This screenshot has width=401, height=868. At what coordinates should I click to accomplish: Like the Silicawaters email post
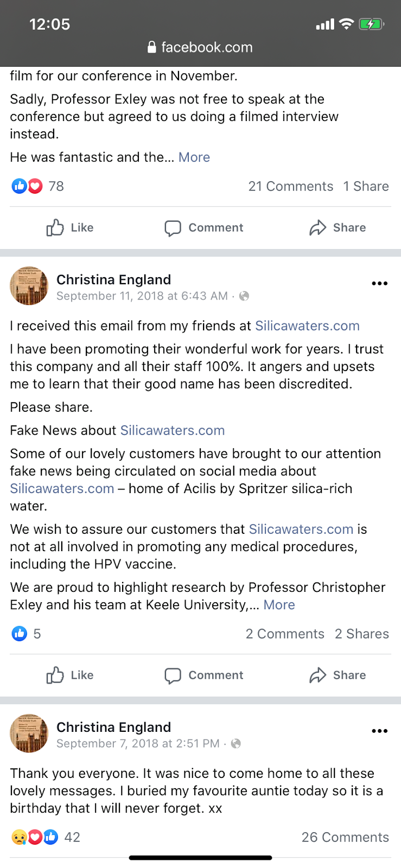[x=69, y=675]
